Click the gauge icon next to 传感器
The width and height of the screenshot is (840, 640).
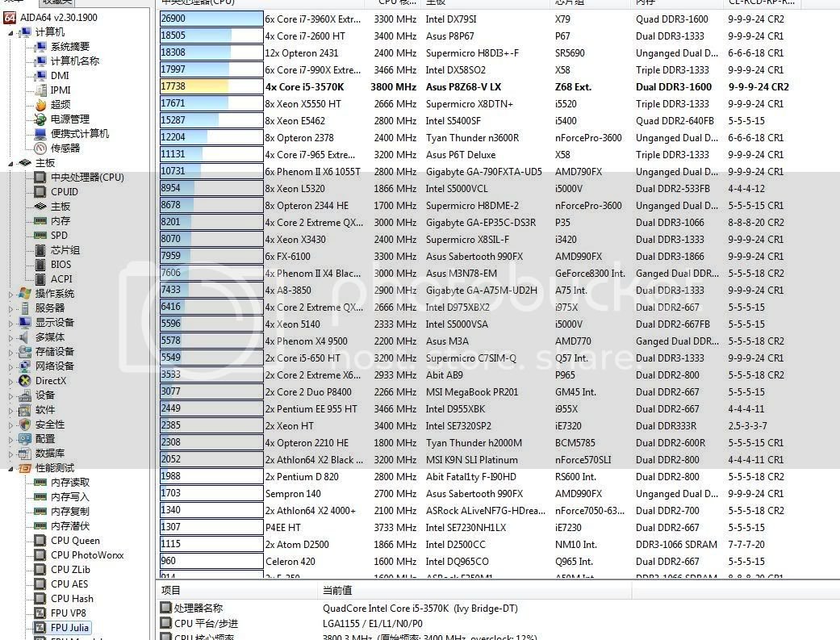(40, 148)
